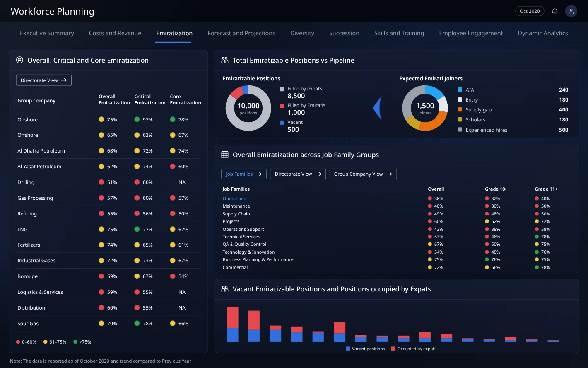
Task: Click the Onshore group company row
Action: (108, 120)
